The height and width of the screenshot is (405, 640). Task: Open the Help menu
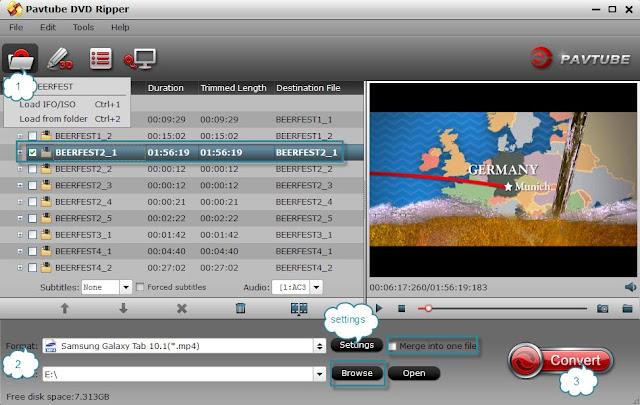tap(120, 27)
